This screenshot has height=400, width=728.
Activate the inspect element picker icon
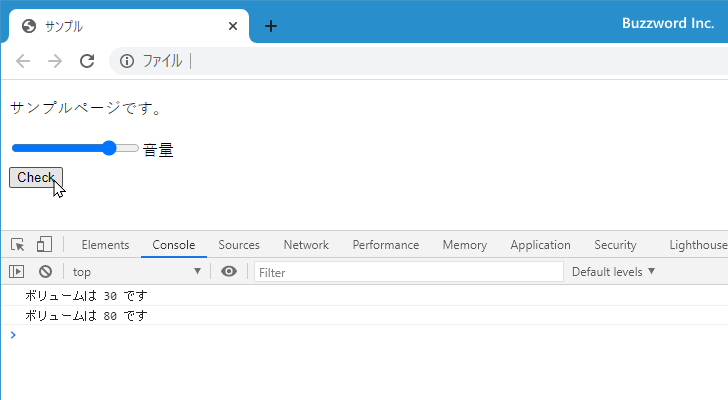[18, 245]
